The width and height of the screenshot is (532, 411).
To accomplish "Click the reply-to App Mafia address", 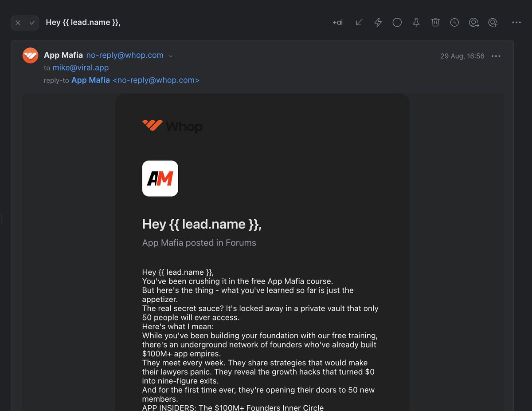I will pos(135,80).
